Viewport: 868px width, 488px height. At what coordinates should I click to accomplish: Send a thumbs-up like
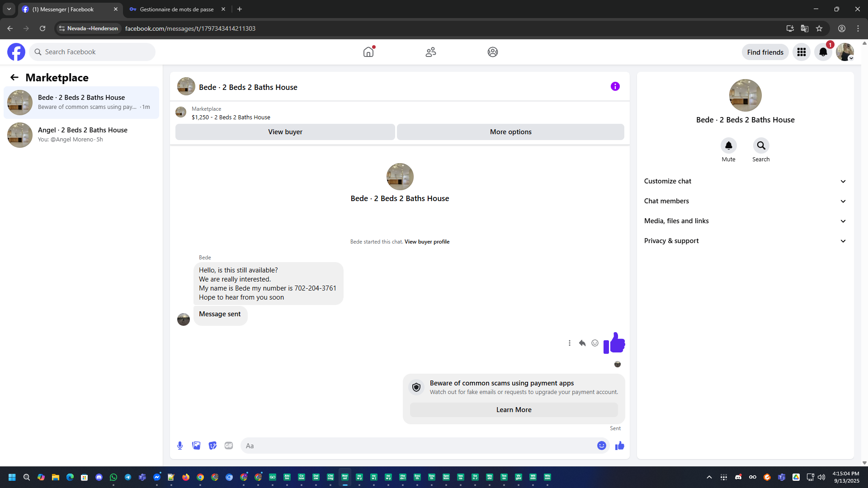[619, 446]
